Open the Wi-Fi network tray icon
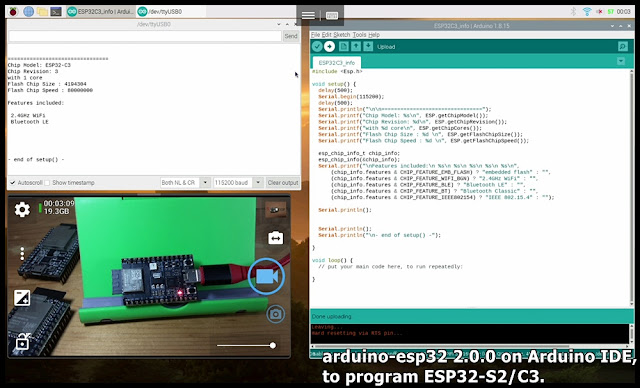 point(587,11)
